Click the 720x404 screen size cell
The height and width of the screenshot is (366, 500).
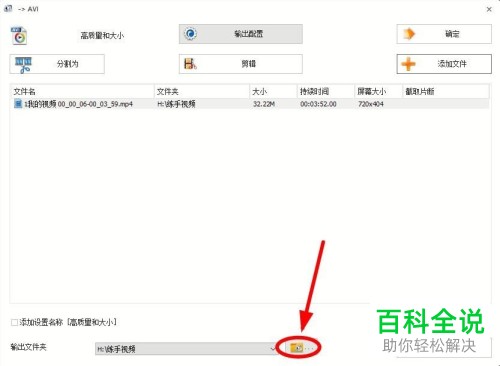click(x=371, y=104)
